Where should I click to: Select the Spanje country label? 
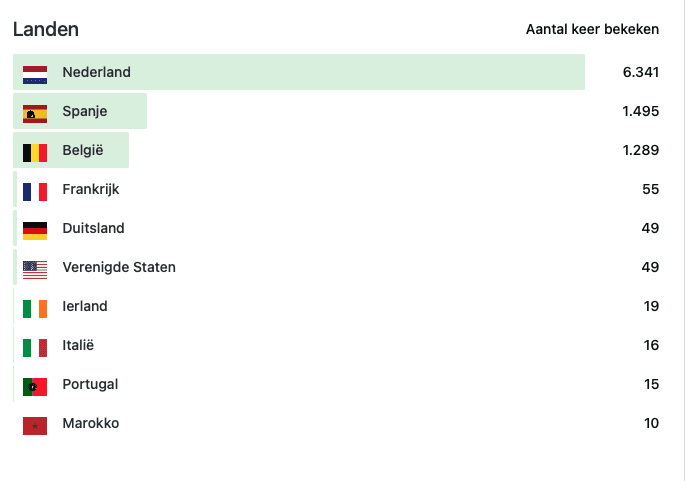click(84, 112)
